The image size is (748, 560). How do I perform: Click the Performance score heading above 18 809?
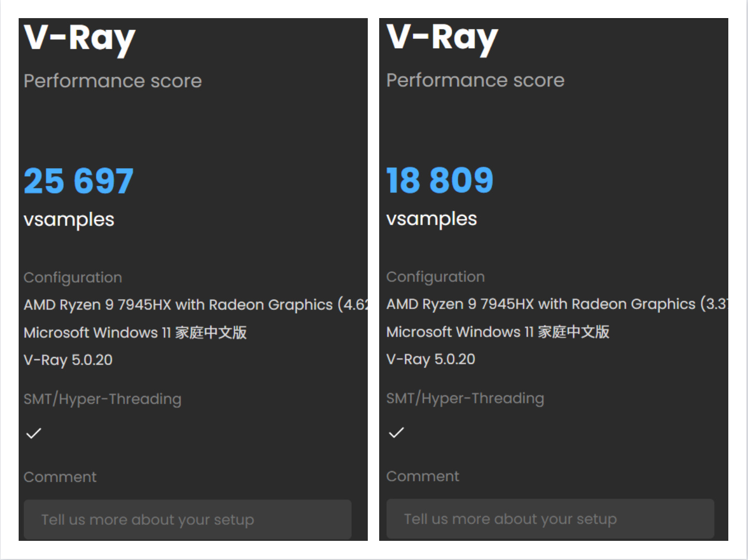[476, 80]
